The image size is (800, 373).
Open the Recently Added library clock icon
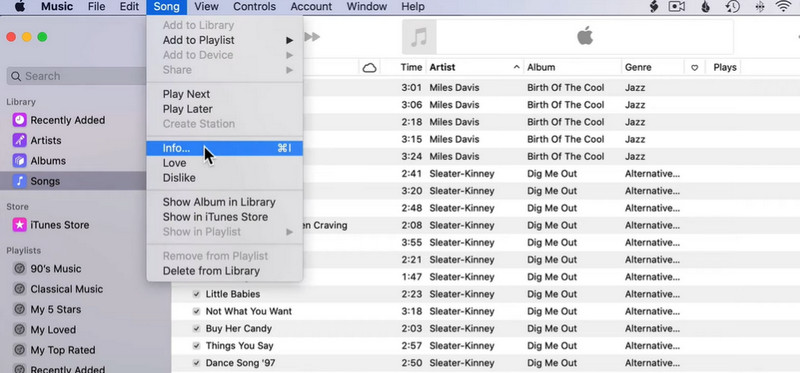pyautogui.click(x=19, y=120)
